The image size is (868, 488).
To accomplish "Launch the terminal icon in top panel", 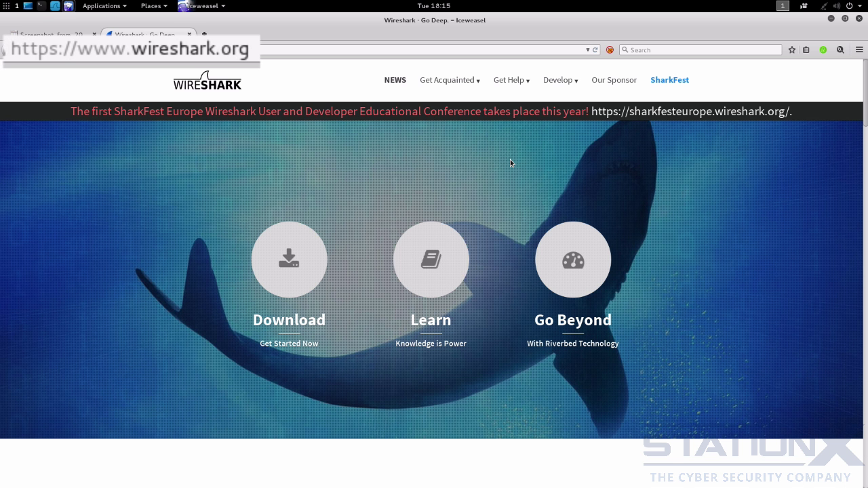I will point(41,5).
